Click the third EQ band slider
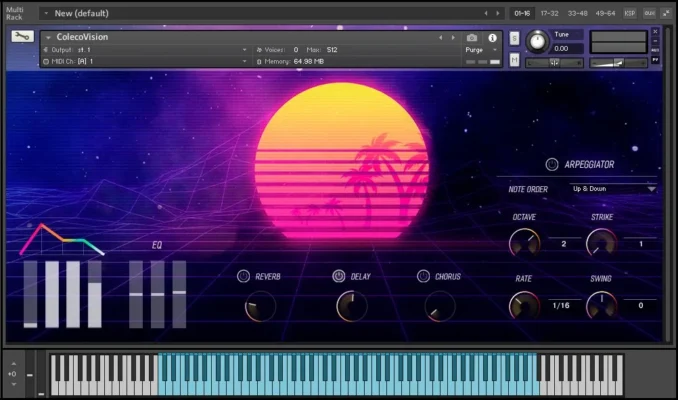 click(x=179, y=294)
